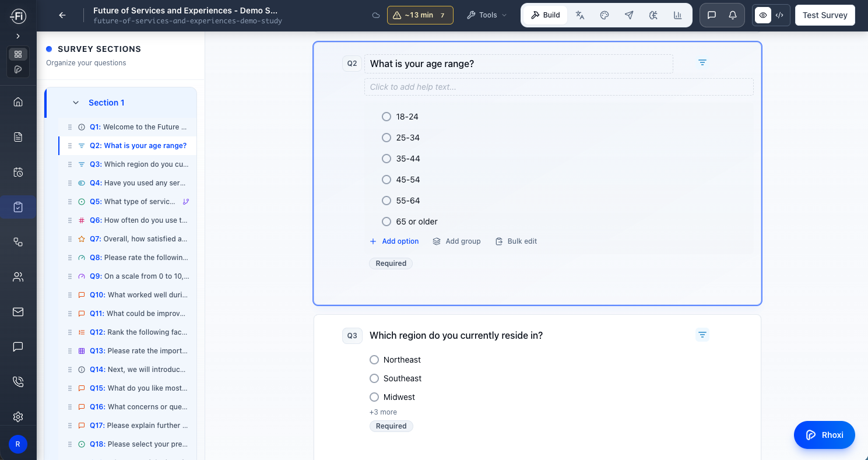This screenshot has width=868, height=460.
Task: Open Q7: Overall, how satisfied in outline
Action: tap(127, 239)
